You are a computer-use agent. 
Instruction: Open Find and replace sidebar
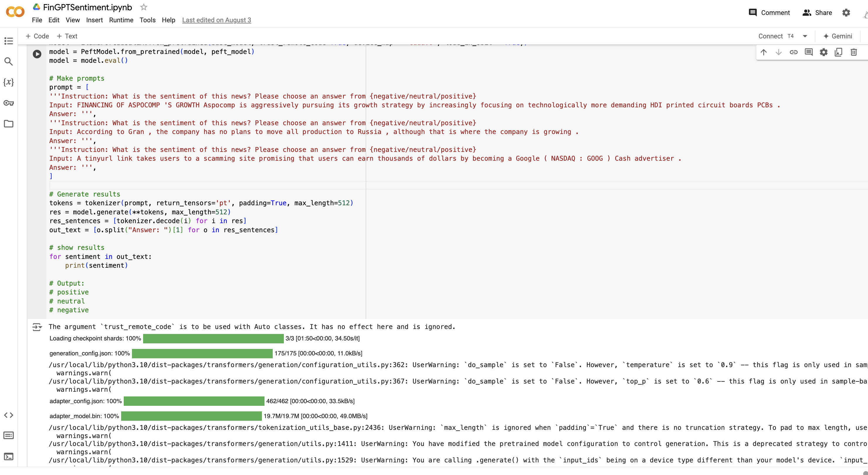[x=9, y=62]
